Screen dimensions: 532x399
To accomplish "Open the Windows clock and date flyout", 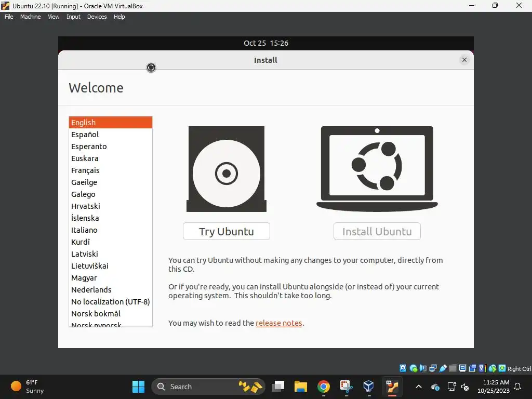I will click(x=494, y=387).
